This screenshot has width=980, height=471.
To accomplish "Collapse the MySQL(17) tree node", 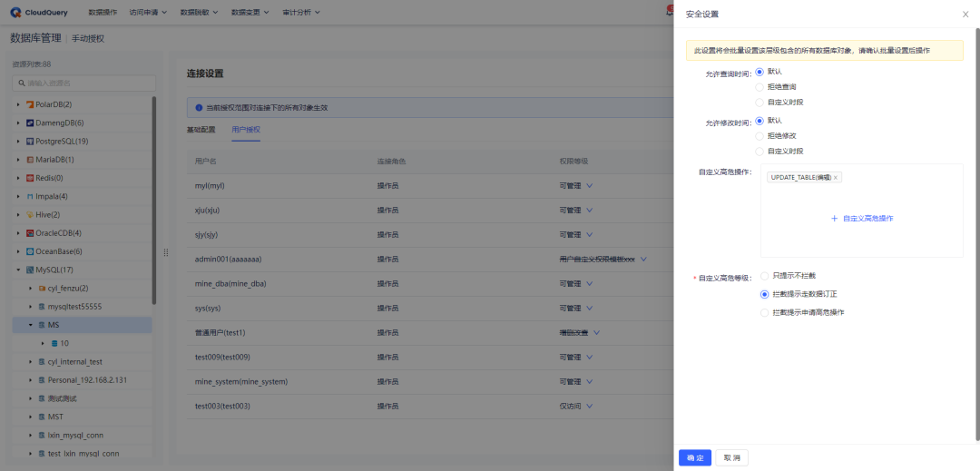I will (x=18, y=270).
